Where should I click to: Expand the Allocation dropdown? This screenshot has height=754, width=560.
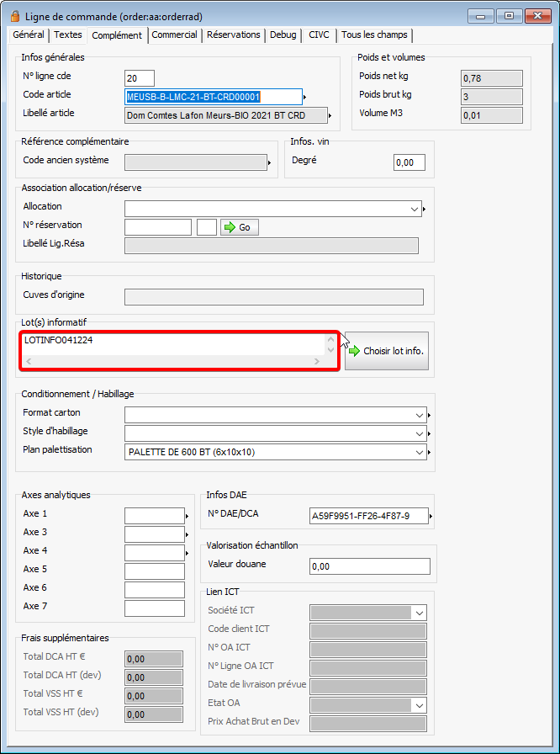(415, 209)
